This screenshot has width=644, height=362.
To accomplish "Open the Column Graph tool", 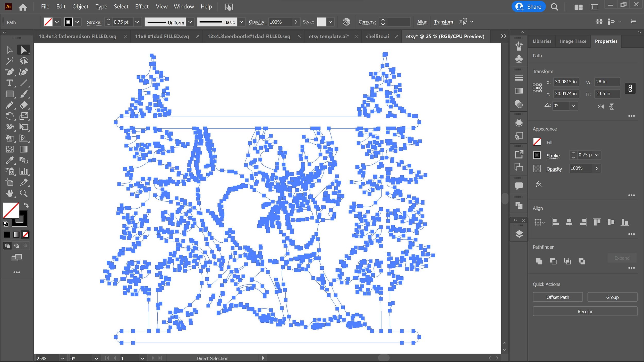I will coord(24,171).
